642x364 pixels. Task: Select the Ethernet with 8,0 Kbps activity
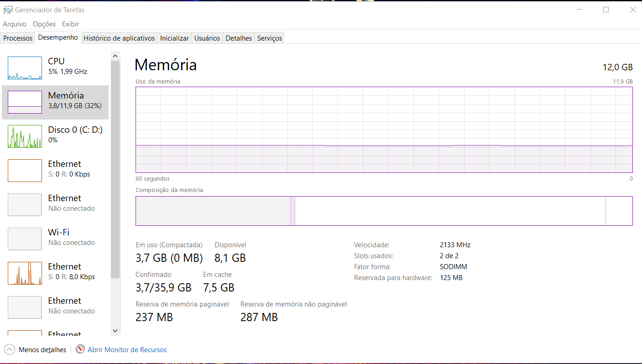tap(55, 273)
